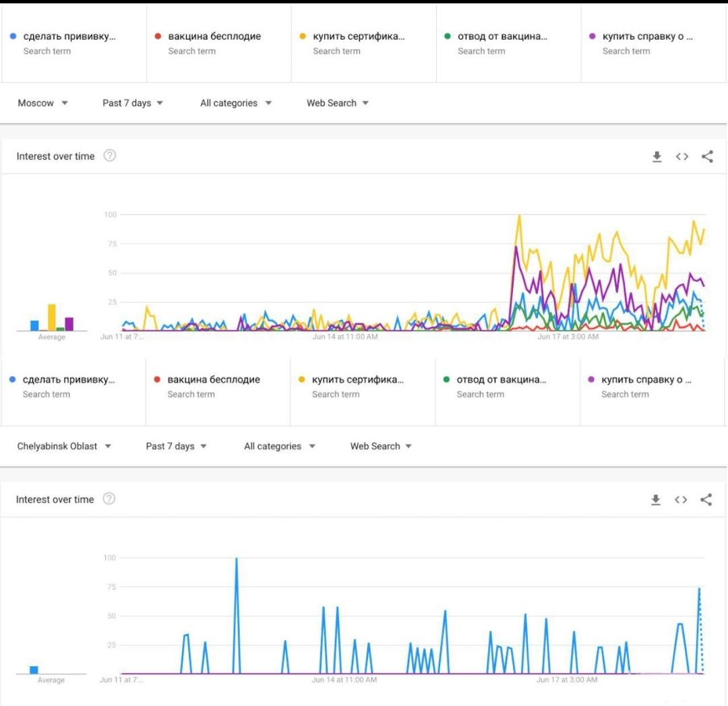Open upper Web Search type dropdown

pyautogui.click(x=337, y=103)
